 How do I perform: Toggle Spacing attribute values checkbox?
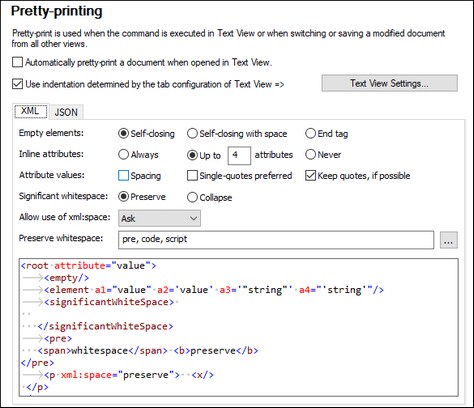(123, 176)
